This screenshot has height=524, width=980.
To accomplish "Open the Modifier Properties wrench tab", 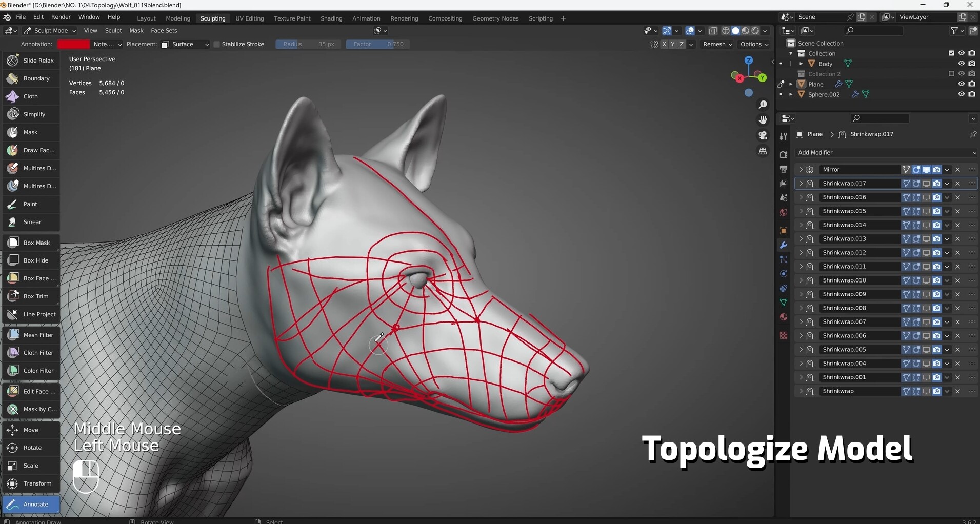I will (783, 246).
